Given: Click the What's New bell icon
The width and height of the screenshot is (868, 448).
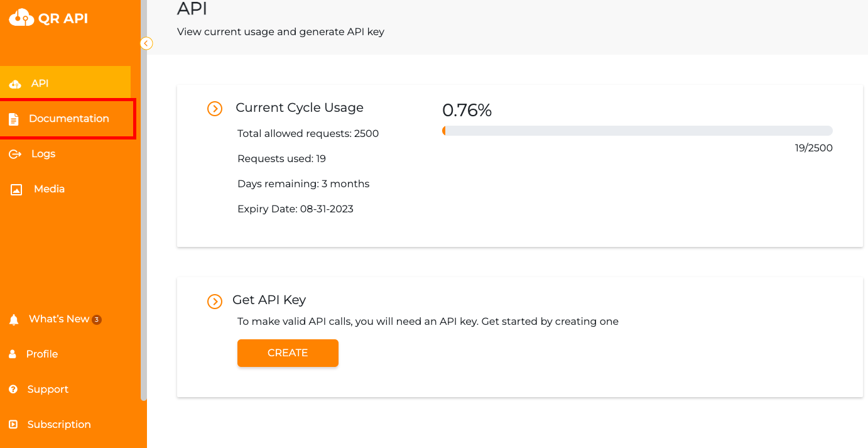Looking at the screenshot, I should (x=14, y=320).
